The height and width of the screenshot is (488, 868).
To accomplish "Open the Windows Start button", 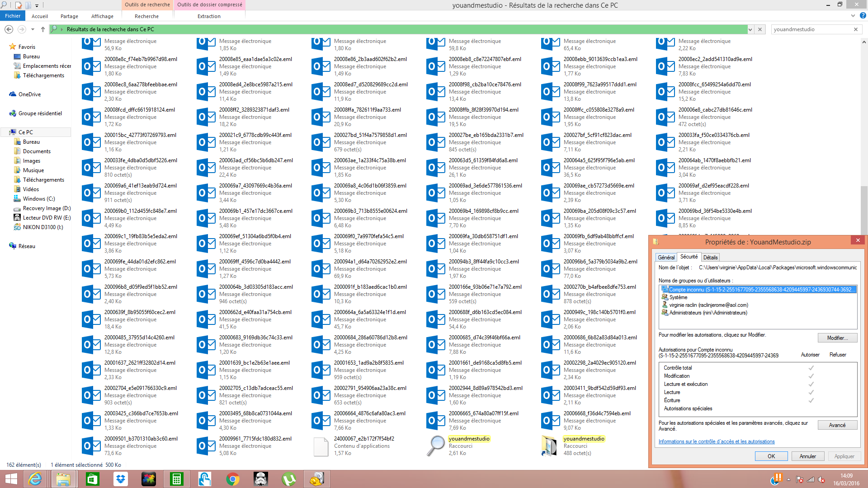I will 11,479.
